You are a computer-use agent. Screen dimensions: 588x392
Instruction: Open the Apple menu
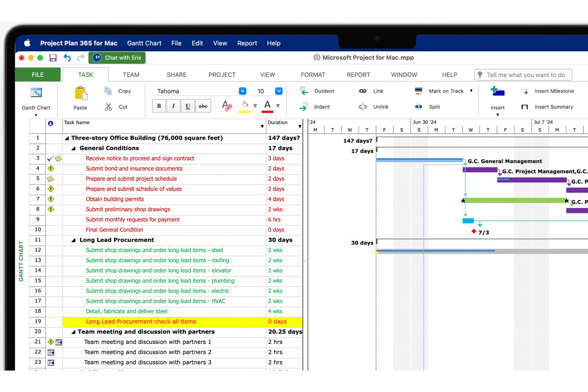[x=27, y=43]
